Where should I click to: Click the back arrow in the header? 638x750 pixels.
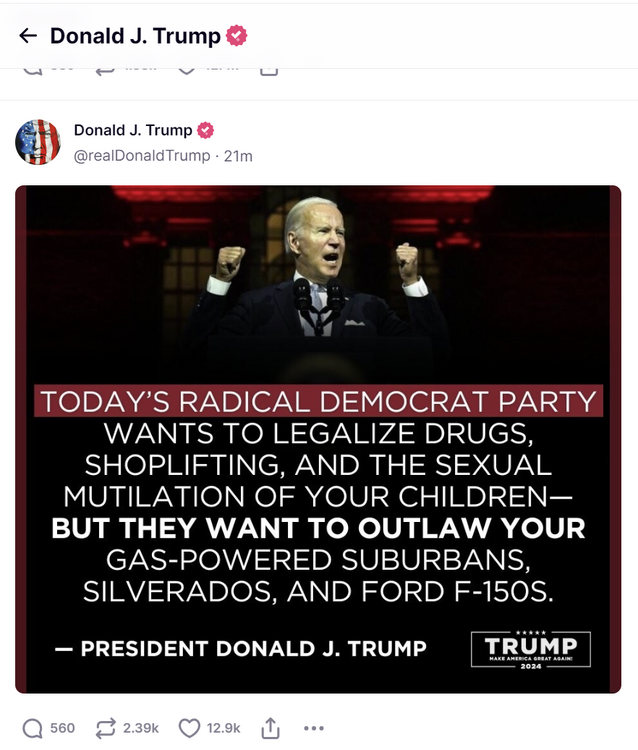point(28,36)
